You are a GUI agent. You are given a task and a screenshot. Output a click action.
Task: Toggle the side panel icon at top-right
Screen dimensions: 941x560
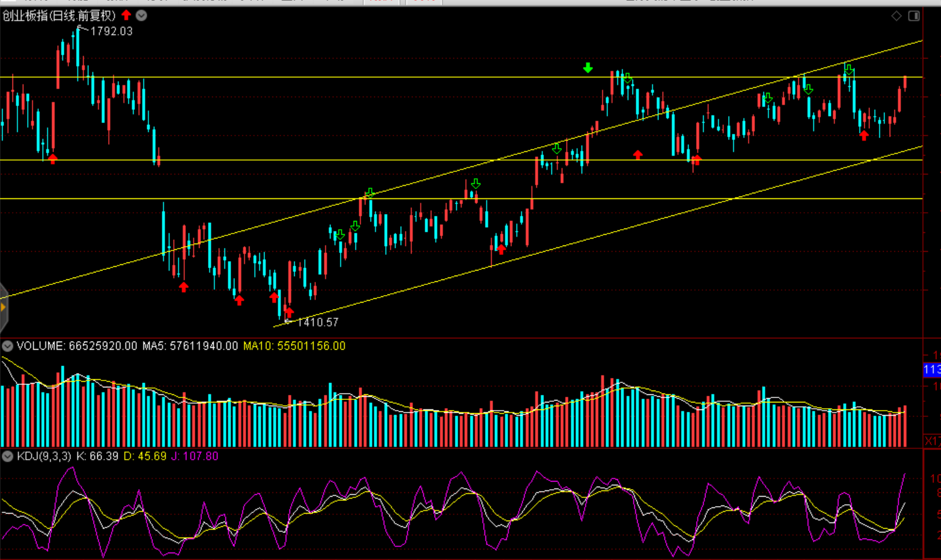[914, 16]
